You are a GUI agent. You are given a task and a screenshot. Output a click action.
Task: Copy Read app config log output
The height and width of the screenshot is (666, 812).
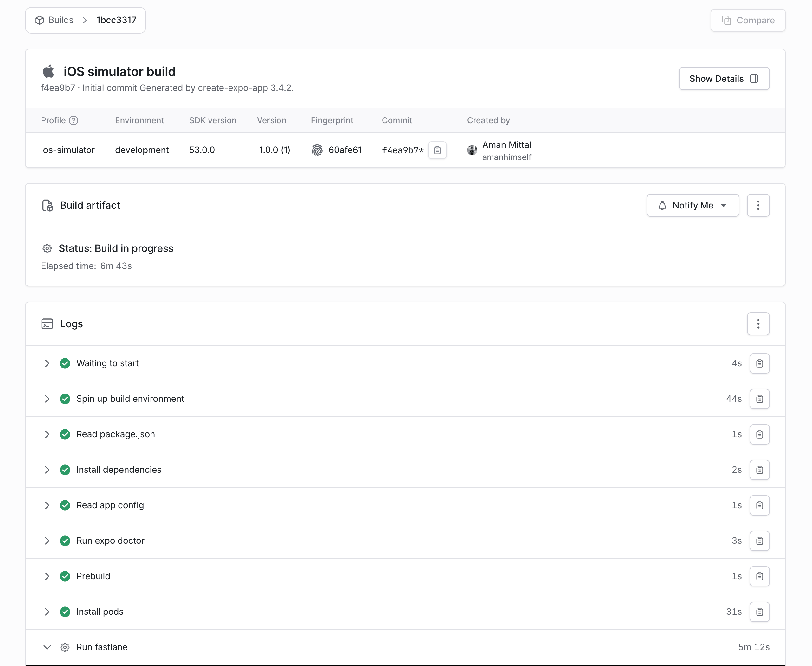759,505
